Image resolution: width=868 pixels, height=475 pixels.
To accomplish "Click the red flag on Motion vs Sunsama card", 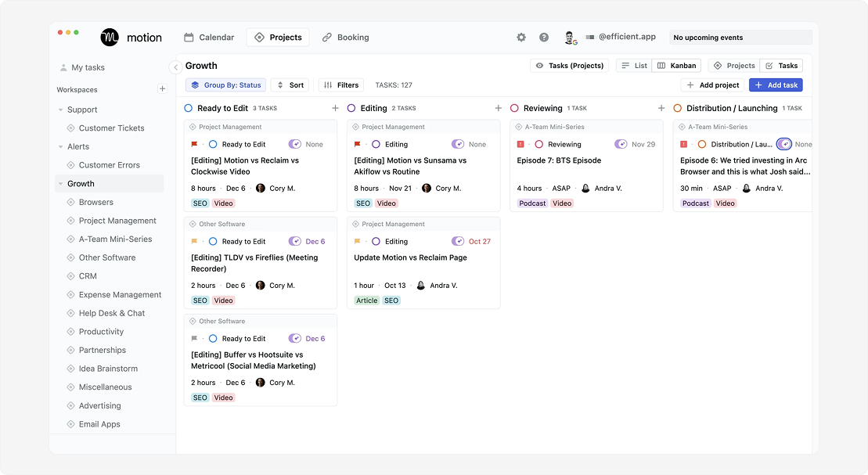I will click(357, 144).
